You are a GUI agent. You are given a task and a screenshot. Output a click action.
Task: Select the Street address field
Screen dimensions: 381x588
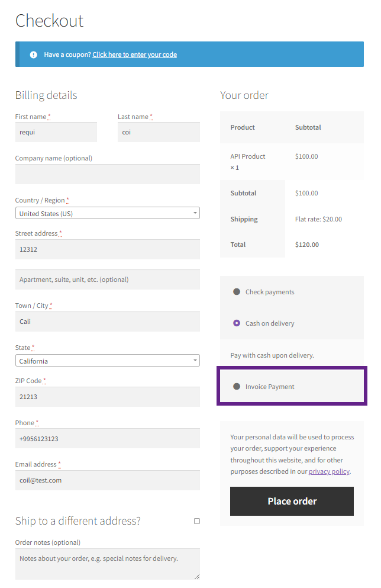tap(107, 249)
